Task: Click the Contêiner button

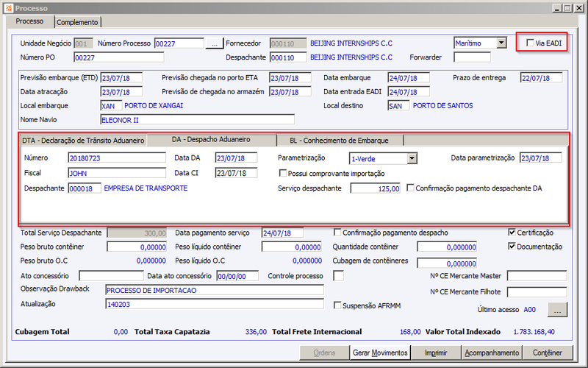Action: (548, 353)
